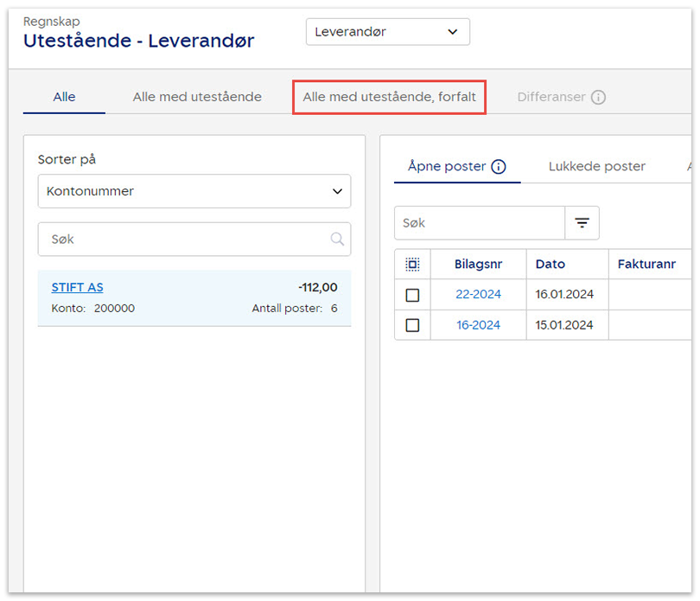700x601 pixels.
Task: Open voucher link 22-2024
Action: 478,294
